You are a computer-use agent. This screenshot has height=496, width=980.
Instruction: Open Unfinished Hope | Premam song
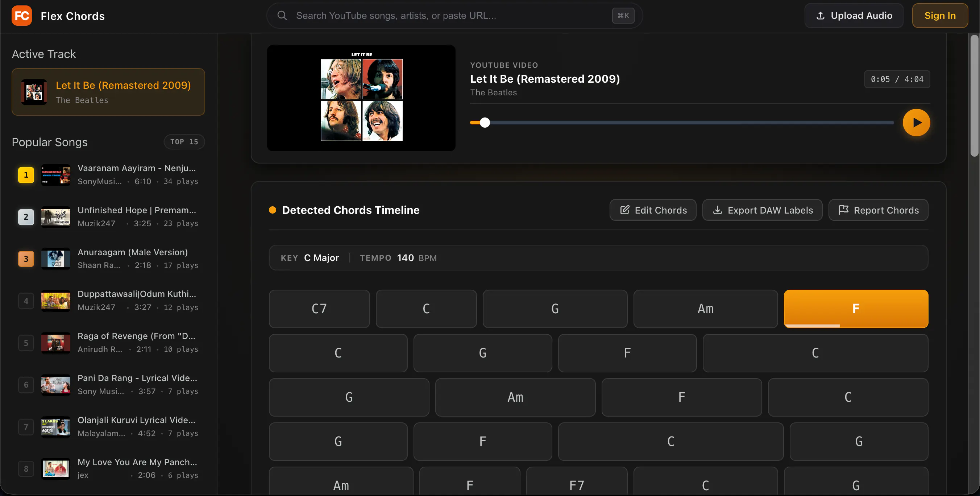click(108, 216)
